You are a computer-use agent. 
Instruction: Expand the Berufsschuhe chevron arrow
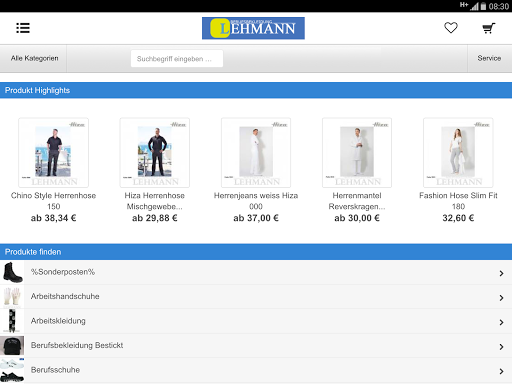click(x=501, y=371)
